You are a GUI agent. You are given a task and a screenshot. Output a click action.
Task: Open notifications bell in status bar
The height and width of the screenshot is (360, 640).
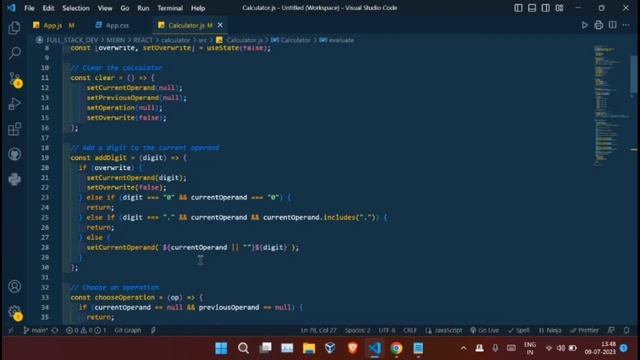[x=626, y=330]
